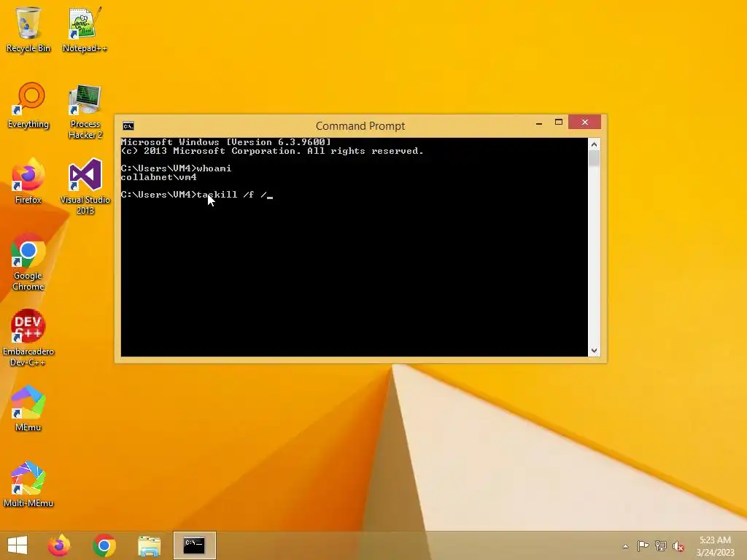Select the Everything search shortcut
The height and width of the screenshot is (560, 747).
[x=28, y=106]
